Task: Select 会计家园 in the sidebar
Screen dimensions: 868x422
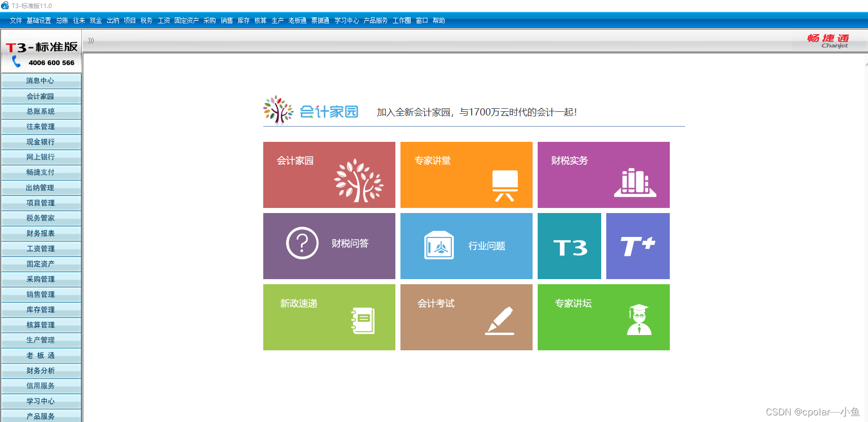Action: tap(41, 96)
